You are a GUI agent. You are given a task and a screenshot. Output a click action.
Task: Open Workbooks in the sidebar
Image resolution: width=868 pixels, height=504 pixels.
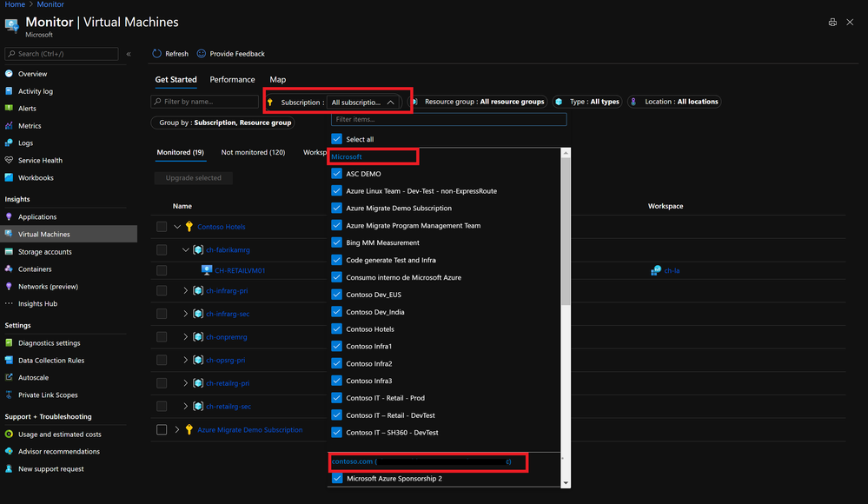36,178
